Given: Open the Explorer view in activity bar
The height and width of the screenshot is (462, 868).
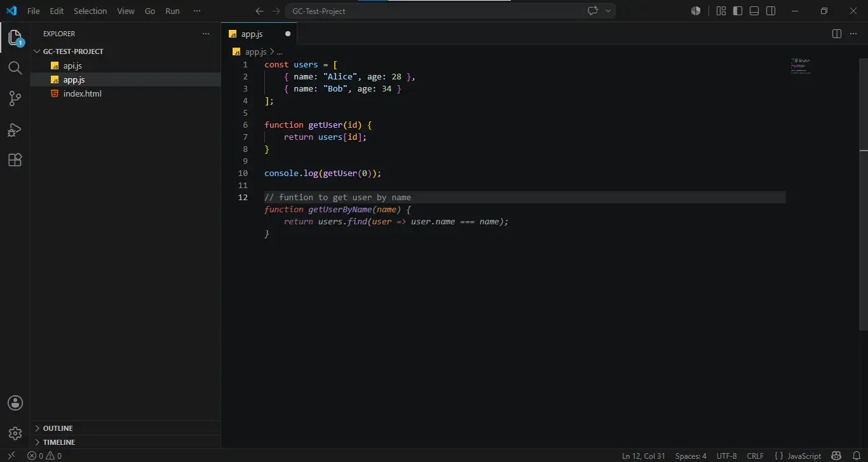Looking at the screenshot, I should [x=15, y=37].
